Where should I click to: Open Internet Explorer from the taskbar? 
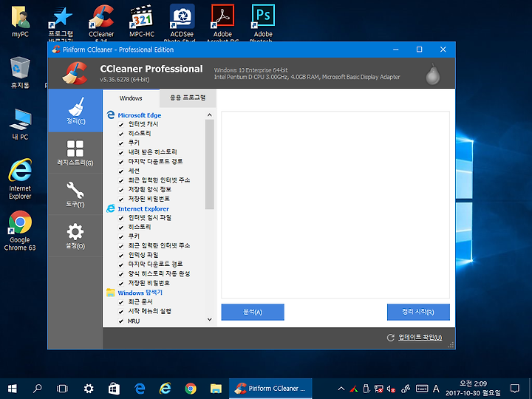pos(166,389)
